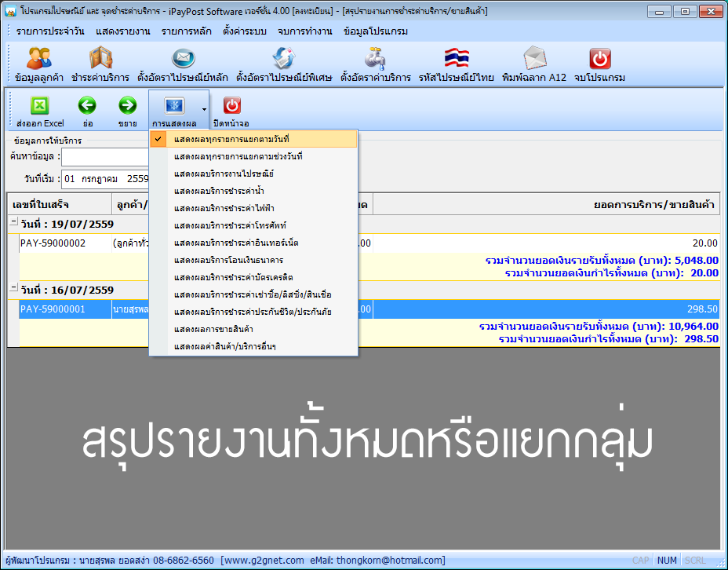Click the ค้นหาข้อมูล search input field
This screenshot has height=570, width=728.
[x=105, y=157]
